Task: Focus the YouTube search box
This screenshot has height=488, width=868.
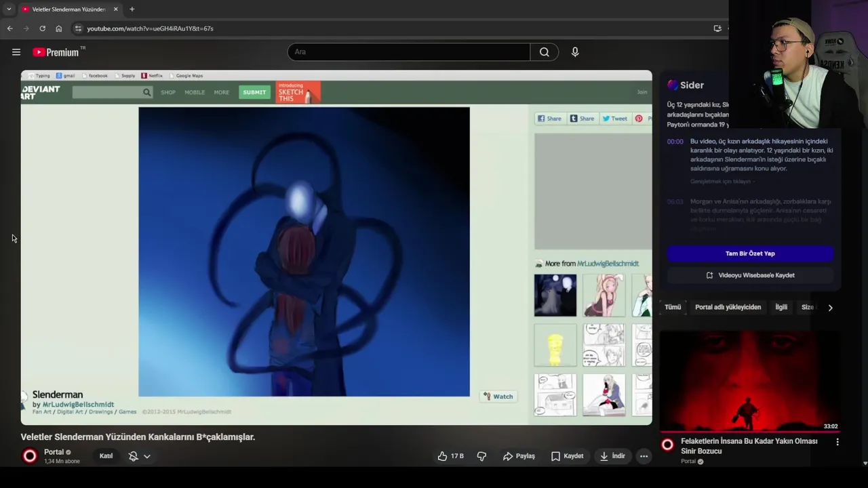Action: tap(409, 52)
